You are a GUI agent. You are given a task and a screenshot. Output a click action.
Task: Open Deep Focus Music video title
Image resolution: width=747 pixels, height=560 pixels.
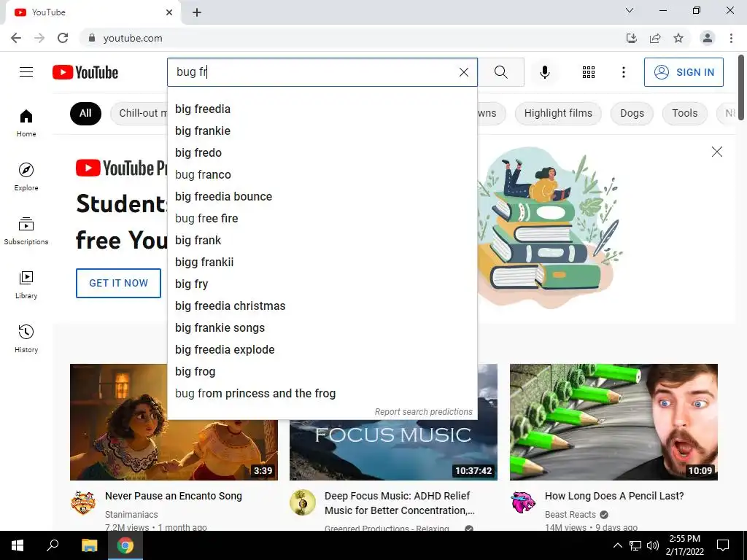399,503
